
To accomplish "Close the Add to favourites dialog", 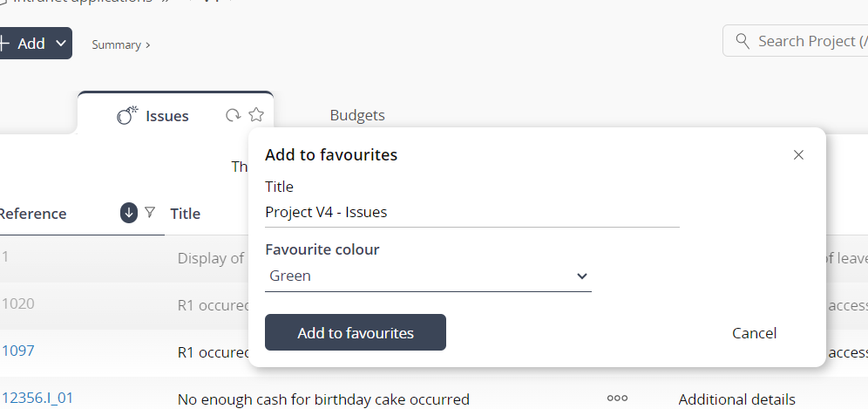I will coord(797,155).
